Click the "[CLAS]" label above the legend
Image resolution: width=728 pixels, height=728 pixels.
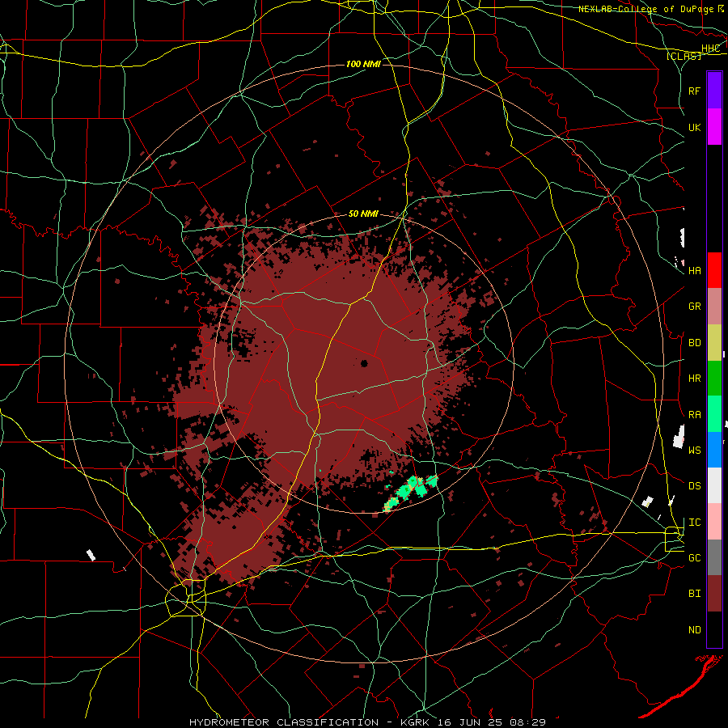coord(684,56)
